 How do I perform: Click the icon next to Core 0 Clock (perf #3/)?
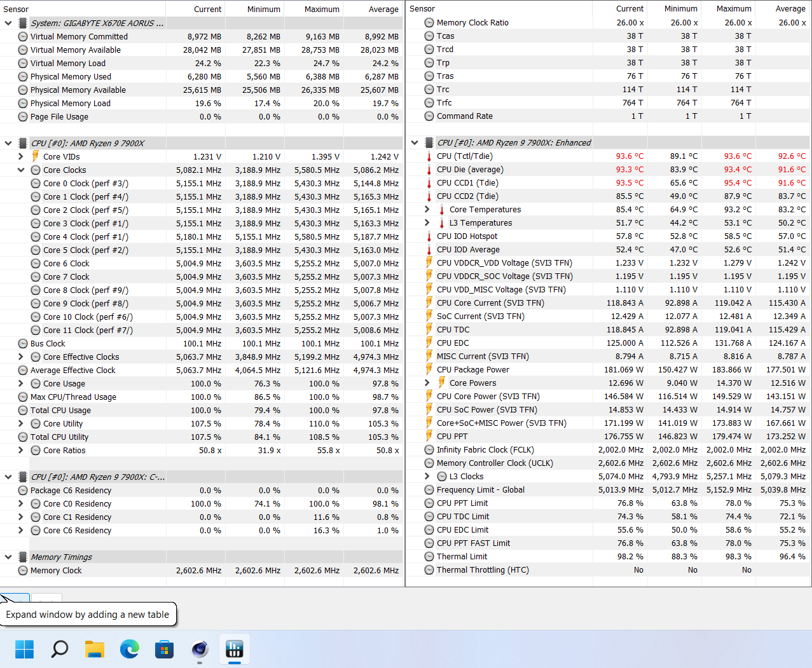click(x=36, y=183)
